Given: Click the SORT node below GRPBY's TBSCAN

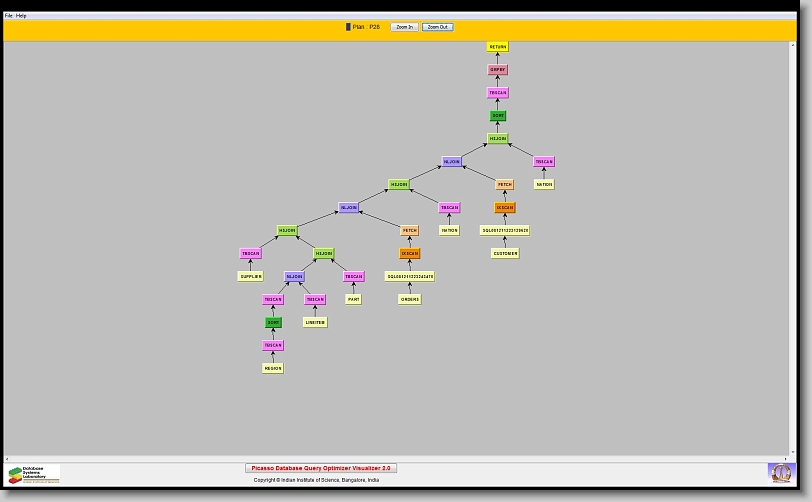Looking at the screenshot, I should point(498,116).
